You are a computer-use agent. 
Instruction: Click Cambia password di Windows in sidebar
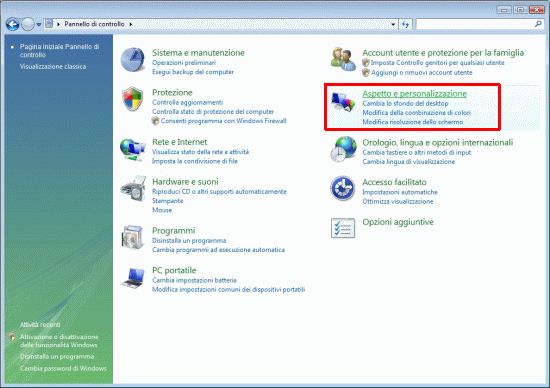pyautogui.click(x=63, y=368)
